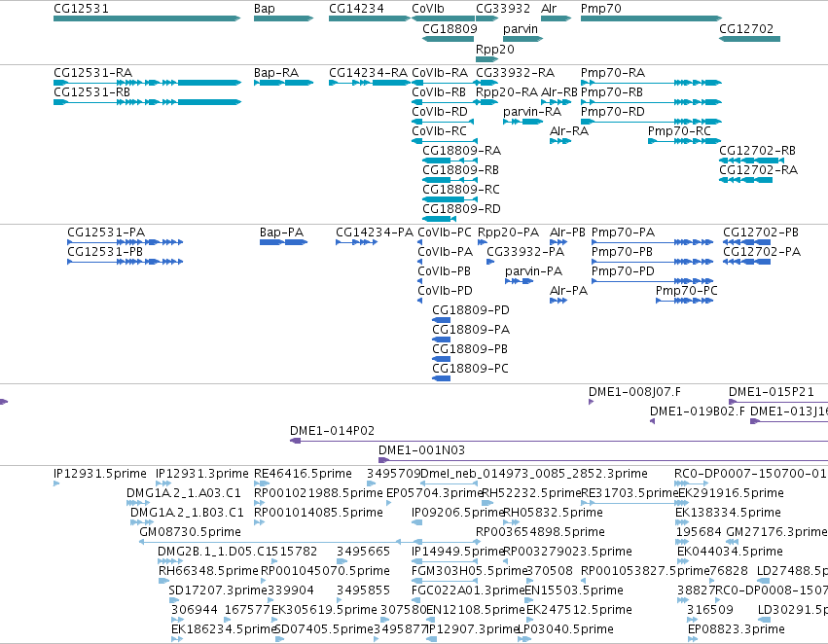Click transcript Alr-RA
This screenshot has width=828, height=644.
[x=560, y=141]
